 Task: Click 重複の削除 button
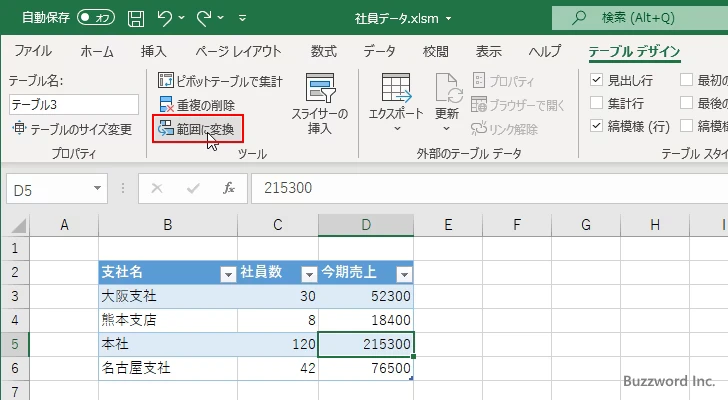197,105
